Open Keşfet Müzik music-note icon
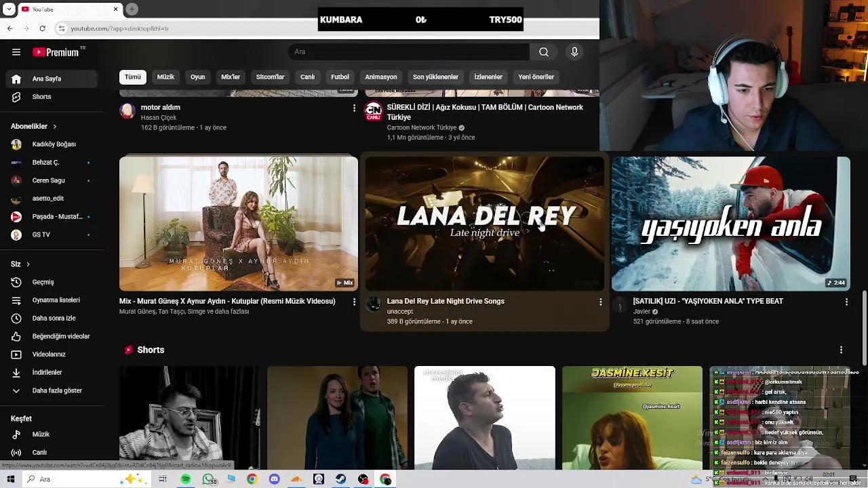 point(16,434)
